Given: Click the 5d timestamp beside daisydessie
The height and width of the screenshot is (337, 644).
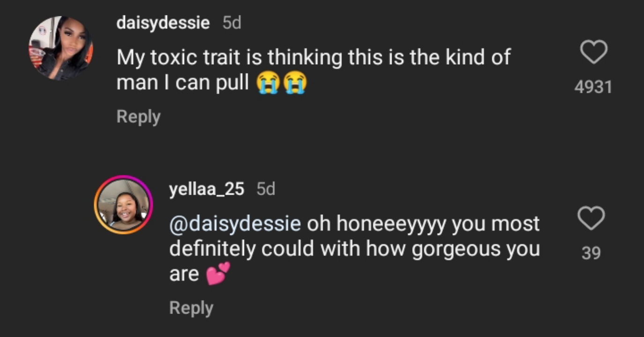Looking at the screenshot, I should tap(232, 23).
